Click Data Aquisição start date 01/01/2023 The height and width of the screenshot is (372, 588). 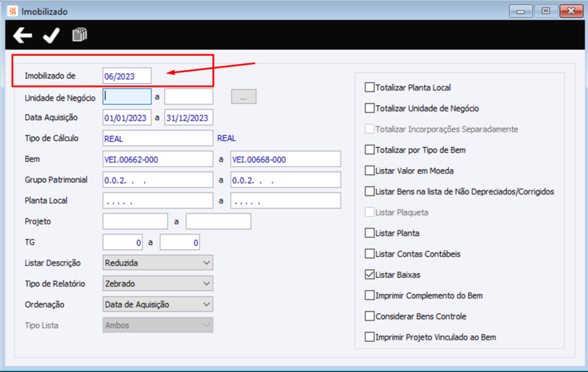pos(127,118)
